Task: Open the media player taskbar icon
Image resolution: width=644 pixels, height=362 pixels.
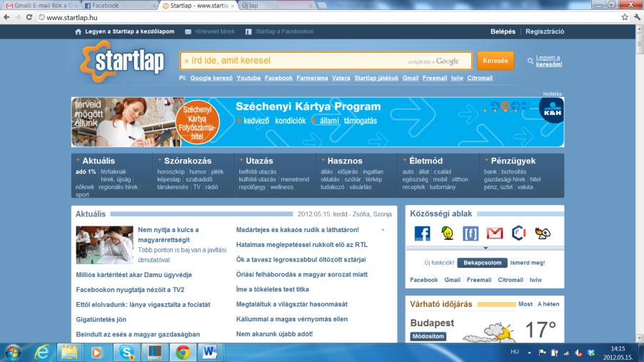Action: (x=96, y=353)
